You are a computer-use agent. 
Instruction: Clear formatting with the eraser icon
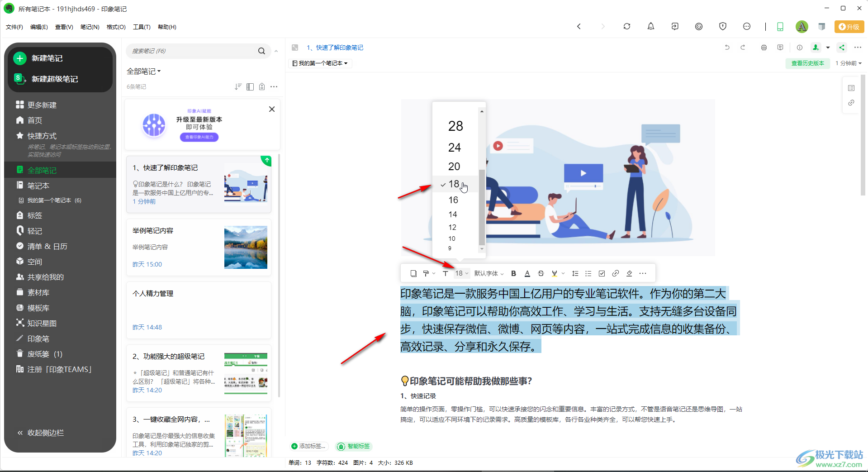[x=629, y=273]
